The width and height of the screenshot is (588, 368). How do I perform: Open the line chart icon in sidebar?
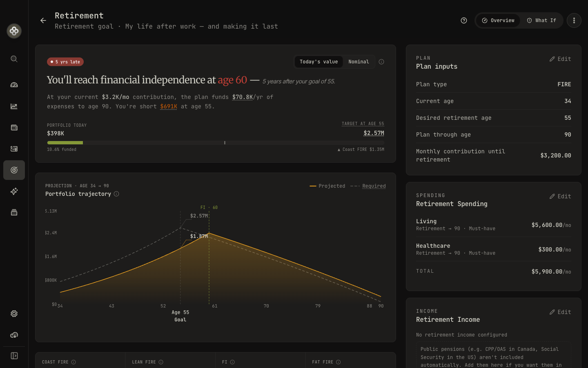click(14, 106)
